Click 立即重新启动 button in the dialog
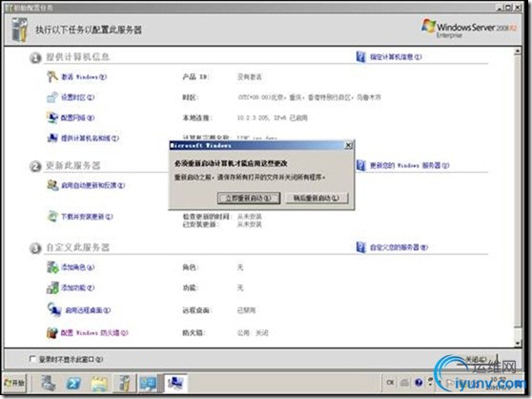The height and width of the screenshot is (399, 532). pos(249,198)
